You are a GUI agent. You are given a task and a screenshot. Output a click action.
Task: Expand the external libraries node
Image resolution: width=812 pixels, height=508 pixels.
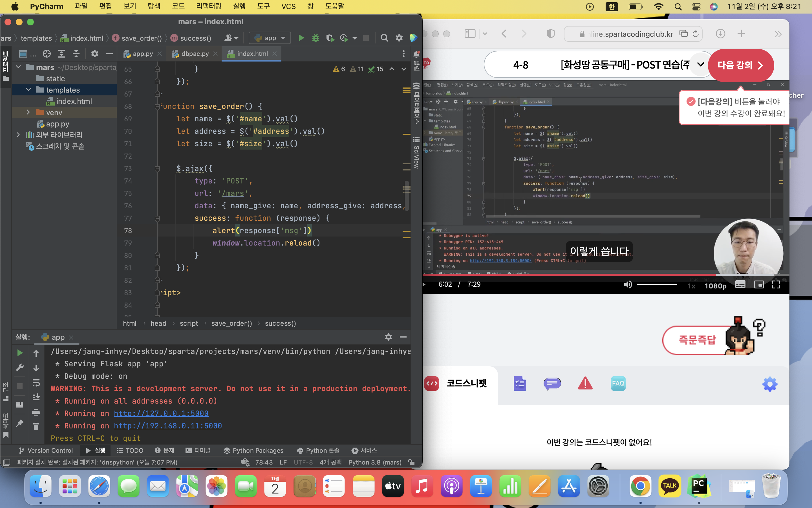(18, 135)
